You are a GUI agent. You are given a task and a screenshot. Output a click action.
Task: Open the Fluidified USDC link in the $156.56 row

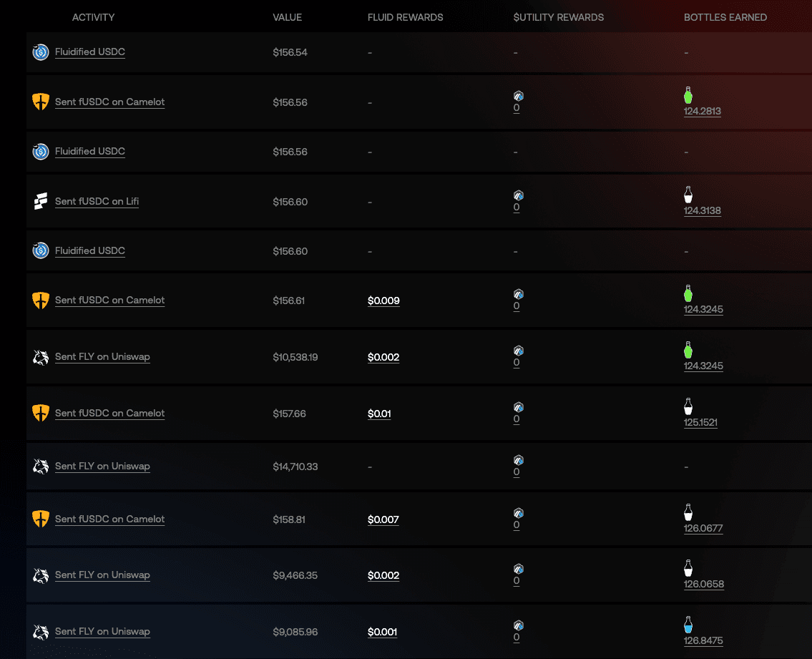(90, 151)
